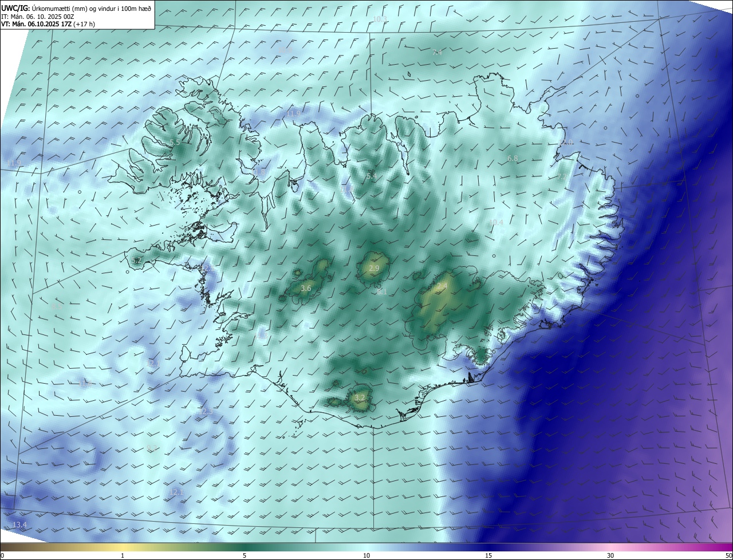733x560 pixels.
Task: Click the precipitation color scale bar
Action: pos(366,547)
